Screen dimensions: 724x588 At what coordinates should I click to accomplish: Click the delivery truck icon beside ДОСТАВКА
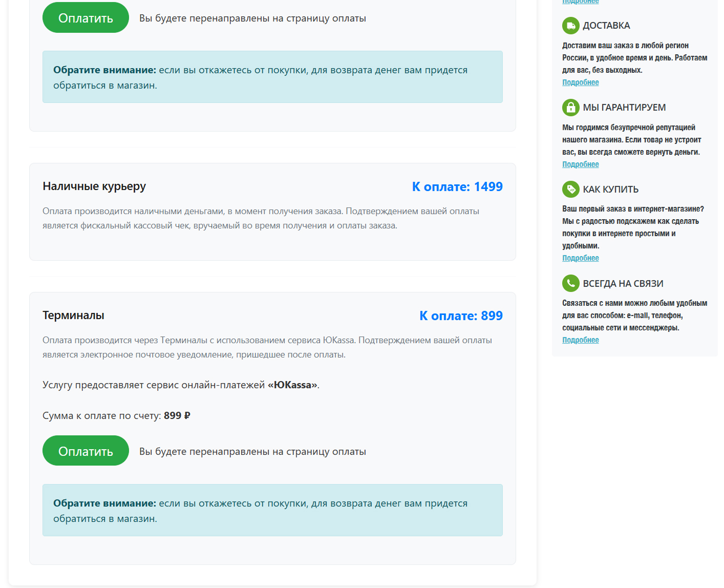[x=570, y=25]
